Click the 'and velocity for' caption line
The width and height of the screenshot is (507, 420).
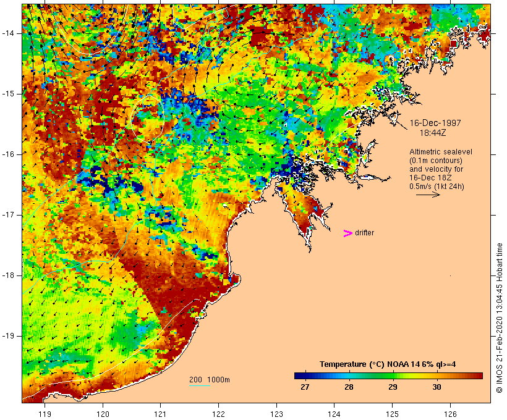point(436,169)
